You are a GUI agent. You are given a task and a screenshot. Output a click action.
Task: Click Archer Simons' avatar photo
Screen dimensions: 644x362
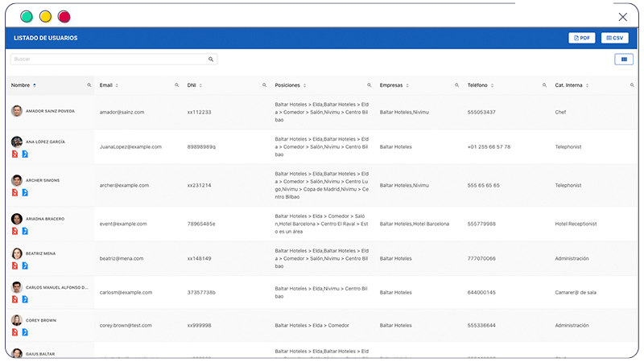[x=17, y=180]
